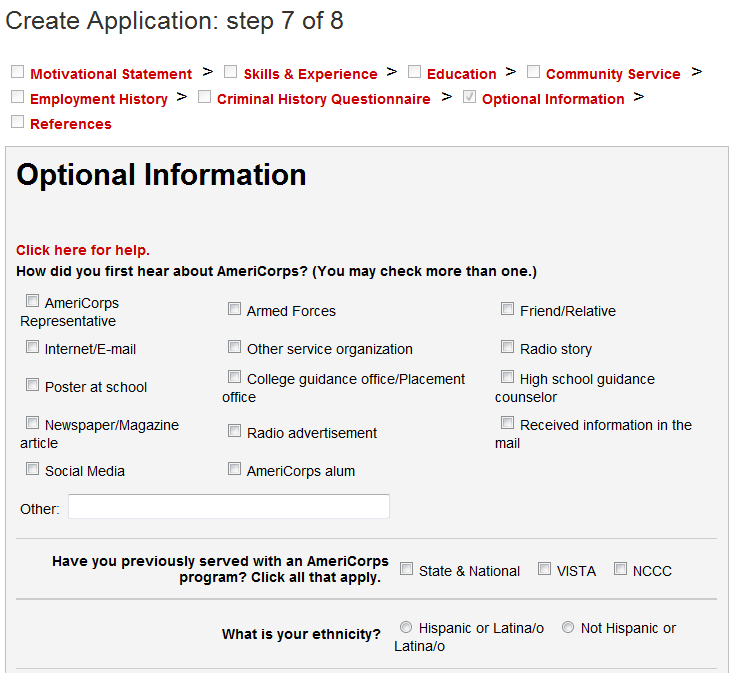Navigate to Skills & Experience step
The image size is (735, 673).
310,74
